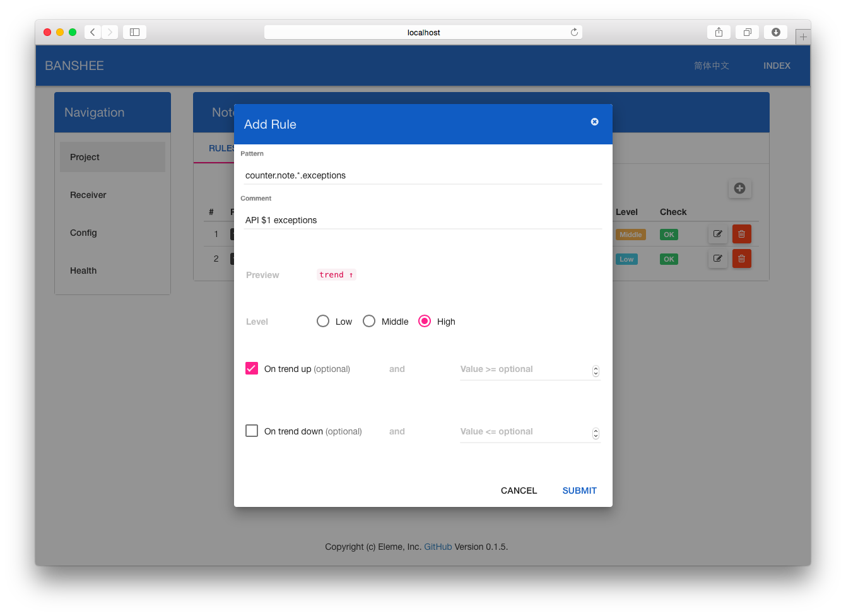The height and width of the screenshot is (616, 846).
Task: Open the Health navigation item
Action: pos(112,270)
